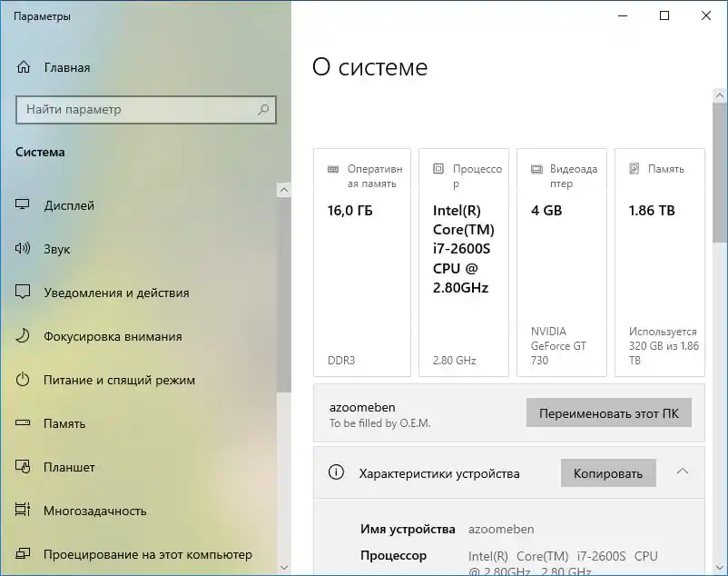Viewport: 728px width, 576px height.
Task: Select the Оперативная память 16,0 ГБ card
Action: click(x=362, y=263)
